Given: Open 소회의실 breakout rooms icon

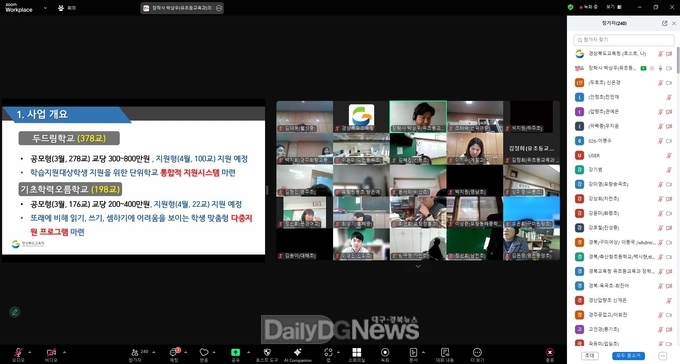Looking at the screenshot, I should tap(356, 352).
